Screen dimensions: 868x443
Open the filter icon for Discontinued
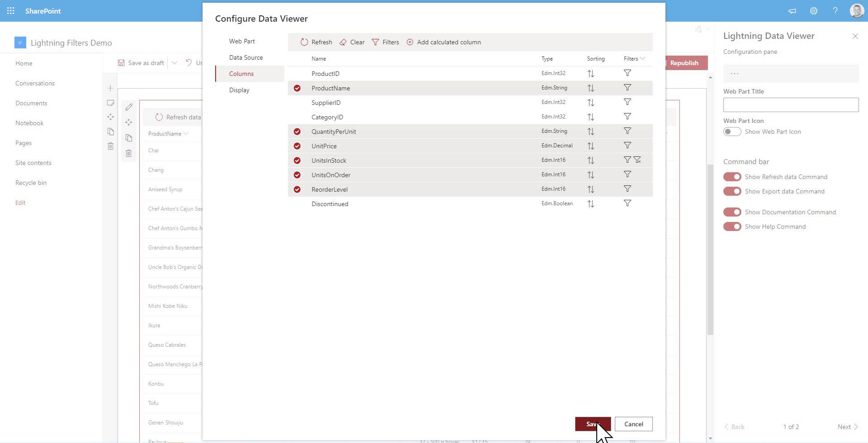tap(627, 203)
